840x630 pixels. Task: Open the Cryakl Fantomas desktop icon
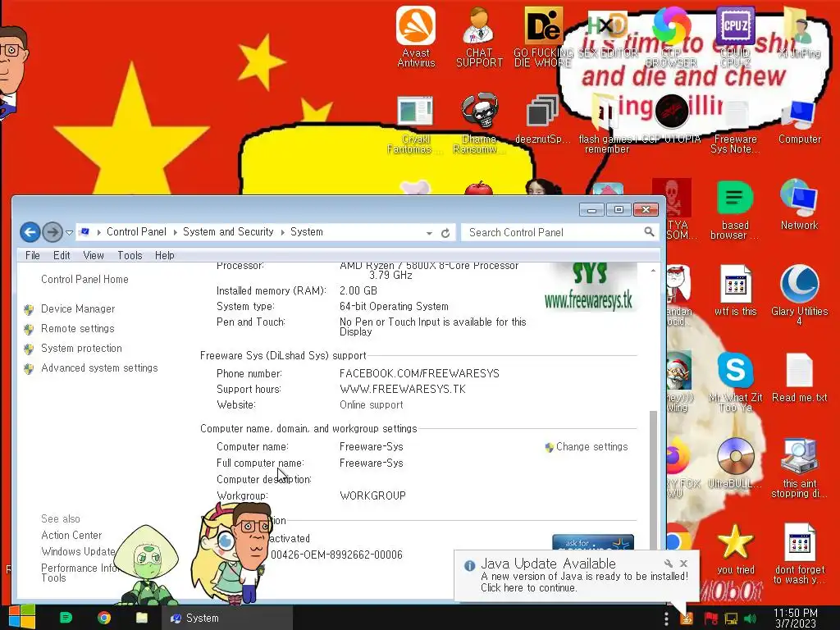(415, 125)
